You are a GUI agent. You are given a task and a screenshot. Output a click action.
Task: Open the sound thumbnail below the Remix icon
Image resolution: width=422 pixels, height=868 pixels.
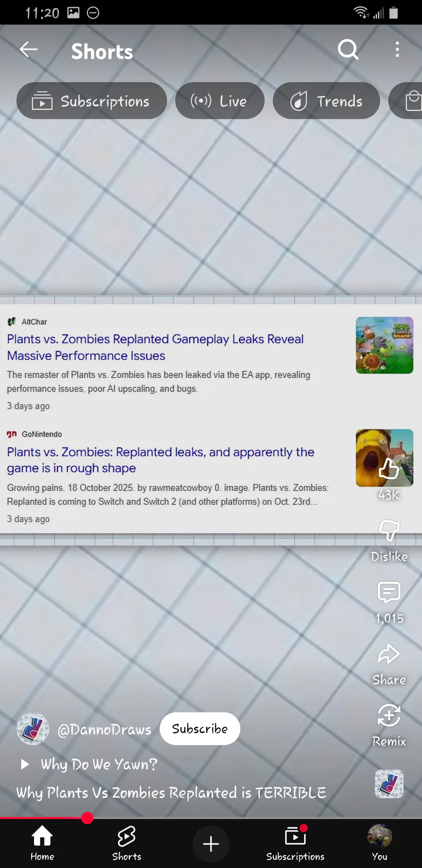[x=389, y=784]
